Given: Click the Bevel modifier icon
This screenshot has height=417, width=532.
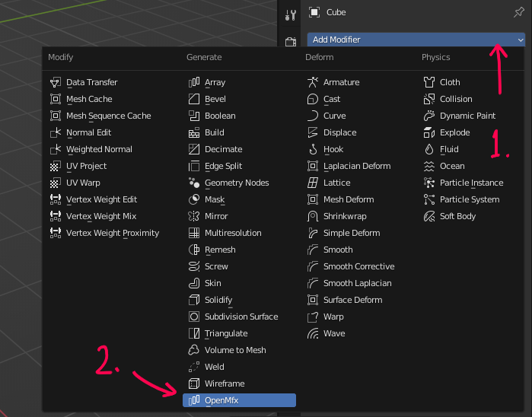Looking at the screenshot, I should point(193,99).
